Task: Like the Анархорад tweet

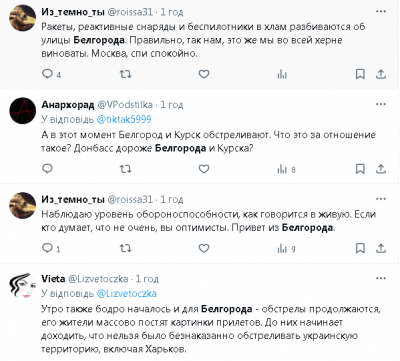Action: tap(204, 169)
